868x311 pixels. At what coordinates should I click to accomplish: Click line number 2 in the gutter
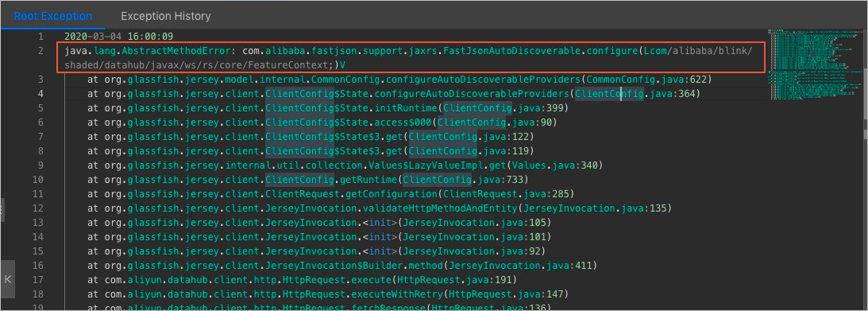(41, 52)
